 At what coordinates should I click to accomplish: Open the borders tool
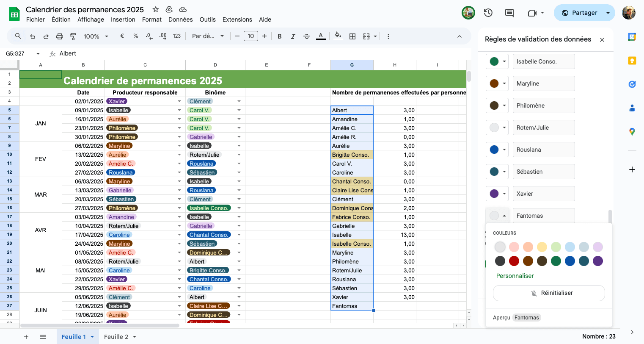[x=352, y=36]
